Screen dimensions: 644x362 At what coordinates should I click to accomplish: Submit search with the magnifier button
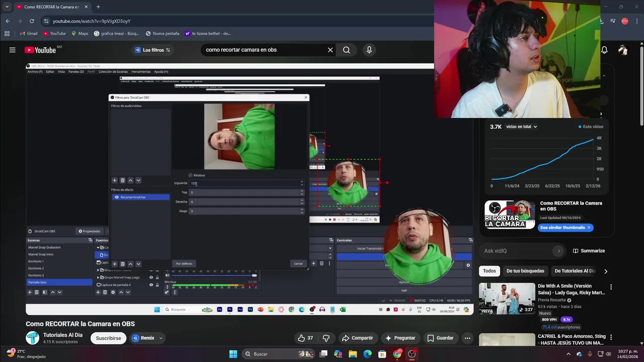coord(347,50)
